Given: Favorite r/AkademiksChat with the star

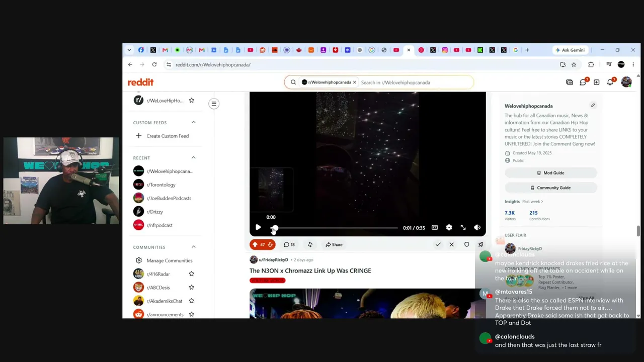Looking at the screenshot, I should (x=191, y=301).
